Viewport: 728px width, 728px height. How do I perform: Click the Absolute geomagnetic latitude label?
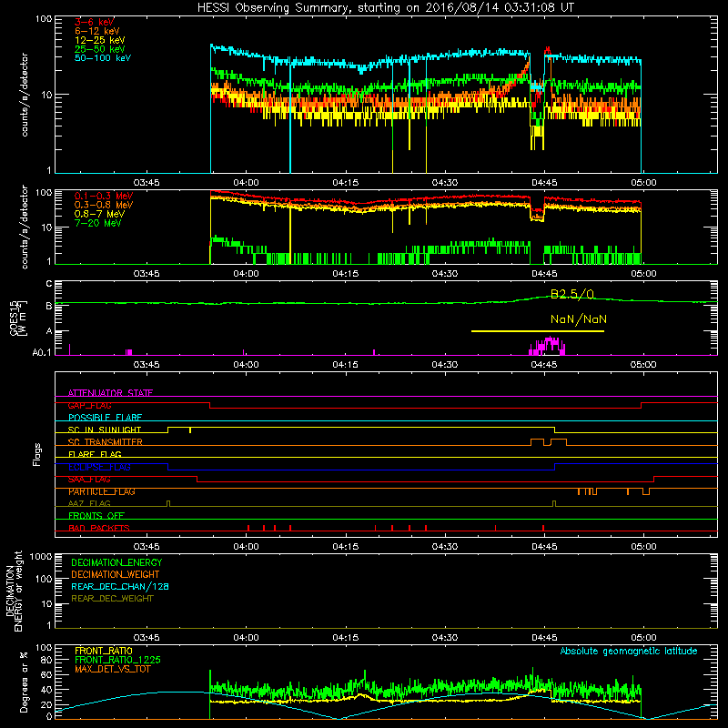(629, 651)
